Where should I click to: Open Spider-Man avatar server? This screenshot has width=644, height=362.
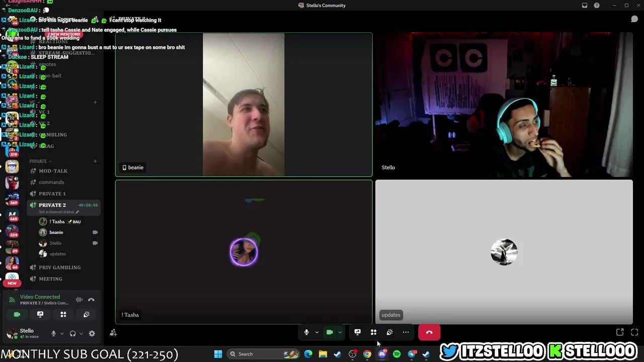(x=12, y=183)
